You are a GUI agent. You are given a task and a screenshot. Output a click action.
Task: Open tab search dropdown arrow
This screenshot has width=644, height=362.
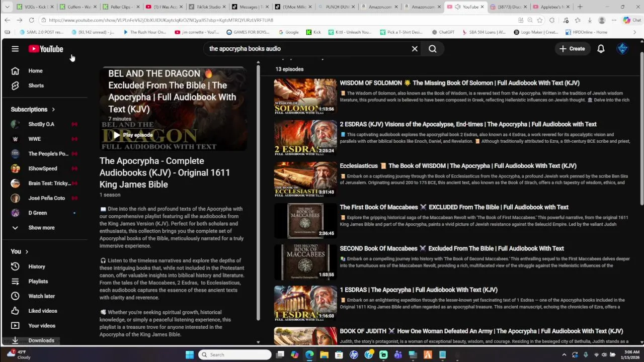point(7,7)
